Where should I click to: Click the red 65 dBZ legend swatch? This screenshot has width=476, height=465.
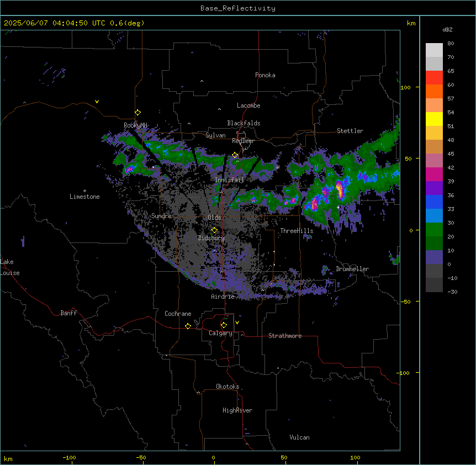point(434,78)
